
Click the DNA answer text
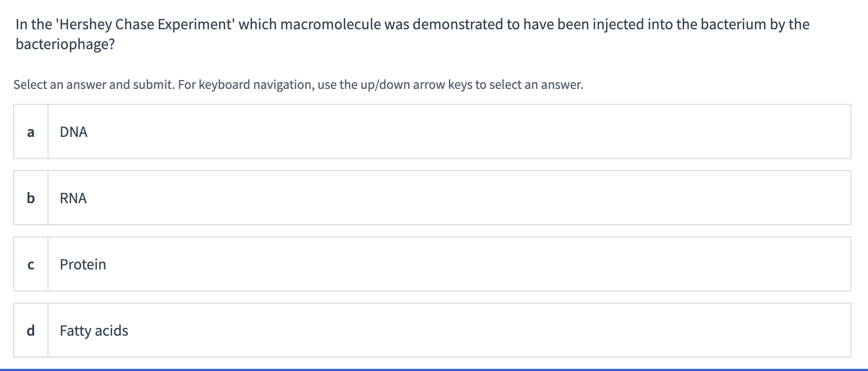pyautogui.click(x=73, y=132)
